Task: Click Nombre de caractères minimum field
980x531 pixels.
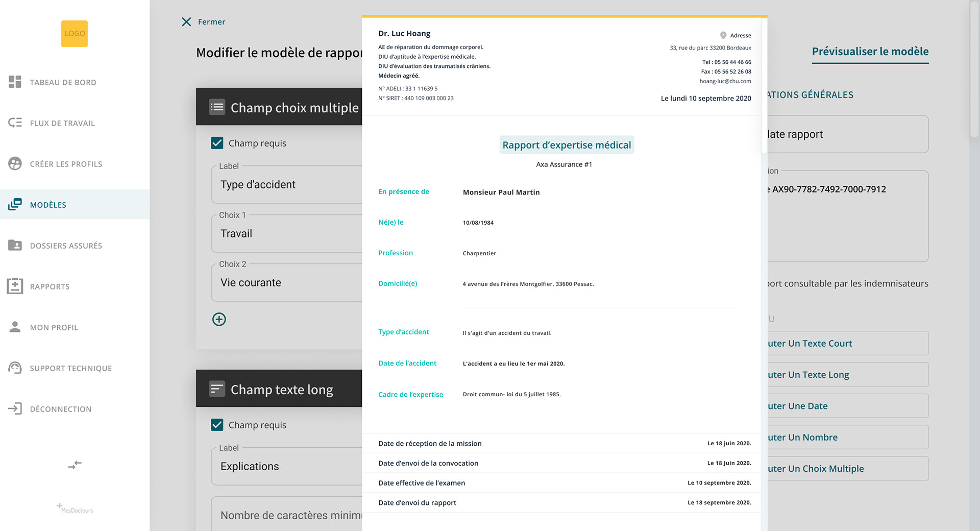Action: tap(287, 515)
